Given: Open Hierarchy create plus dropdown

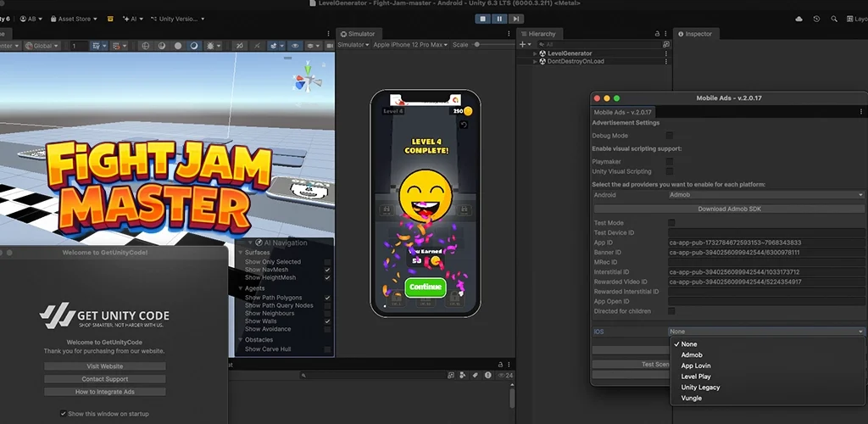Looking at the screenshot, I should tap(525, 44).
